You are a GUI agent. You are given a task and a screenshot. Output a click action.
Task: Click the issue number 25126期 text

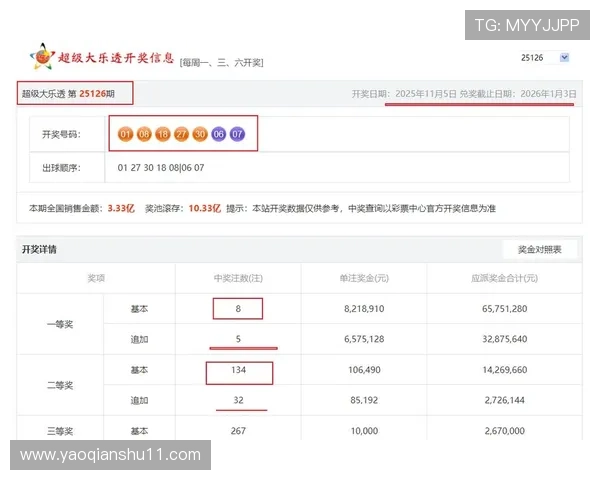tap(97, 94)
